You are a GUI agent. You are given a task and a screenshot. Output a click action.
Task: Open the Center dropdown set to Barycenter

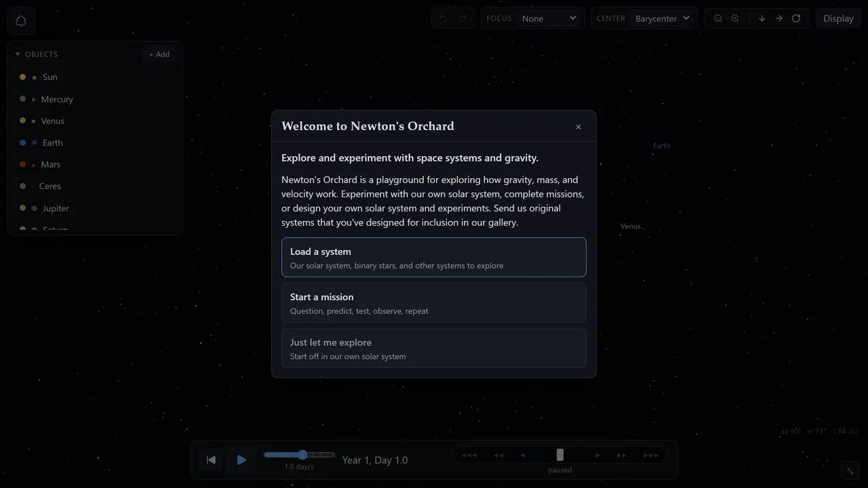coord(662,18)
